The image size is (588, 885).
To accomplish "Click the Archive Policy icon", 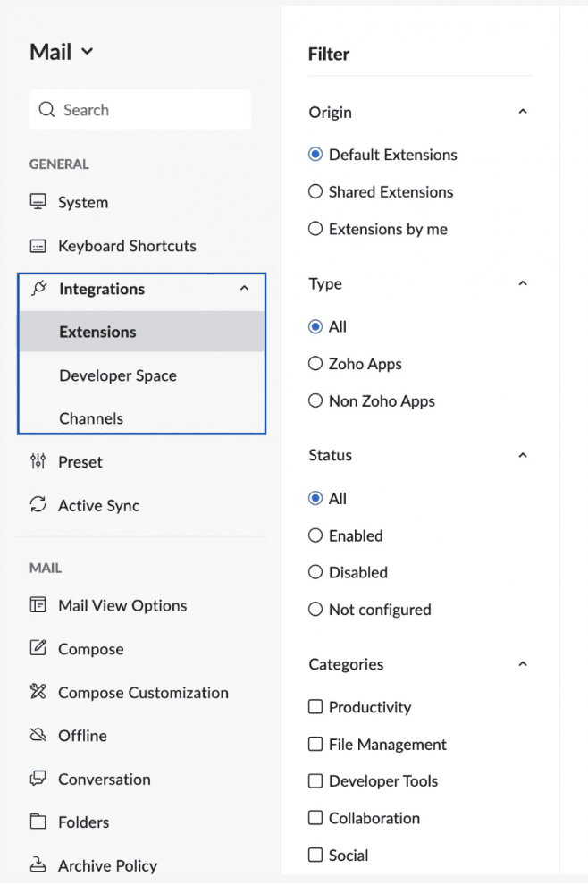I will 38,865.
